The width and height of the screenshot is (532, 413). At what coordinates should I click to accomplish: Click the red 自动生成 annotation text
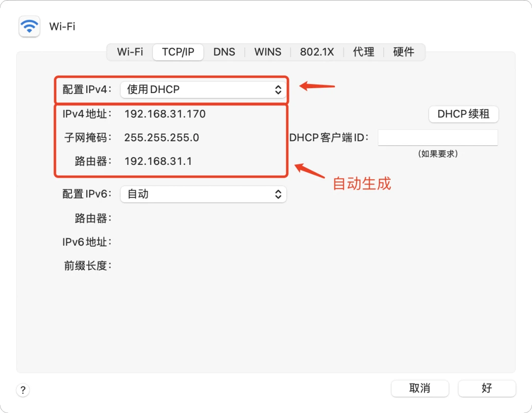tap(362, 184)
